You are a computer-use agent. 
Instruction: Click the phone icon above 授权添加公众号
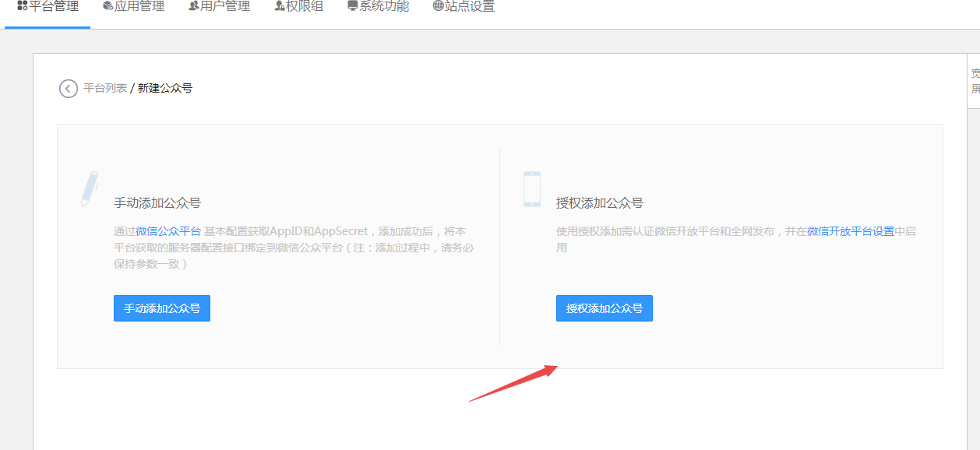click(532, 188)
